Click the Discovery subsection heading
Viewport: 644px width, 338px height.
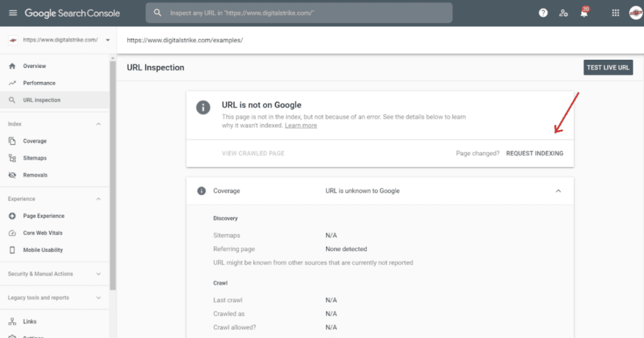[x=226, y=218]
